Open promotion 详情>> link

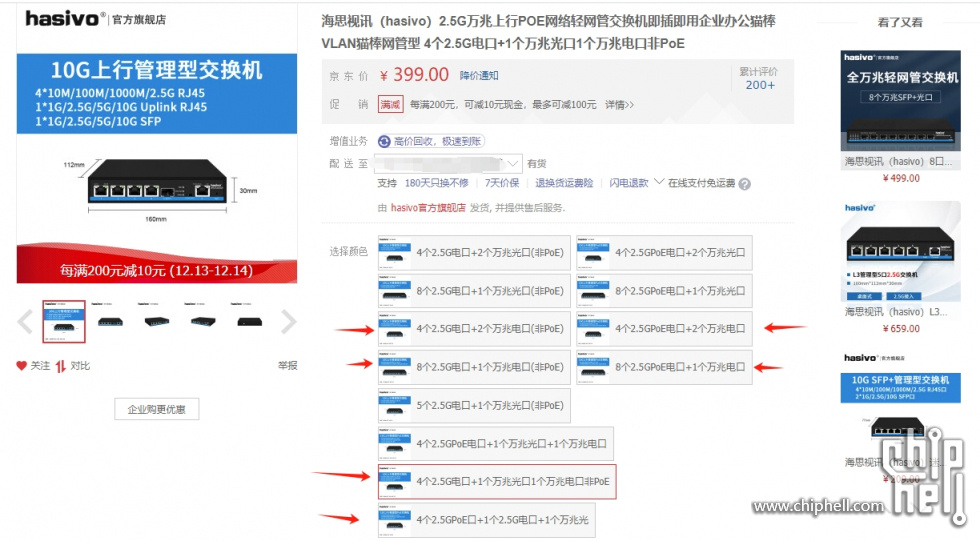[619, 104]
